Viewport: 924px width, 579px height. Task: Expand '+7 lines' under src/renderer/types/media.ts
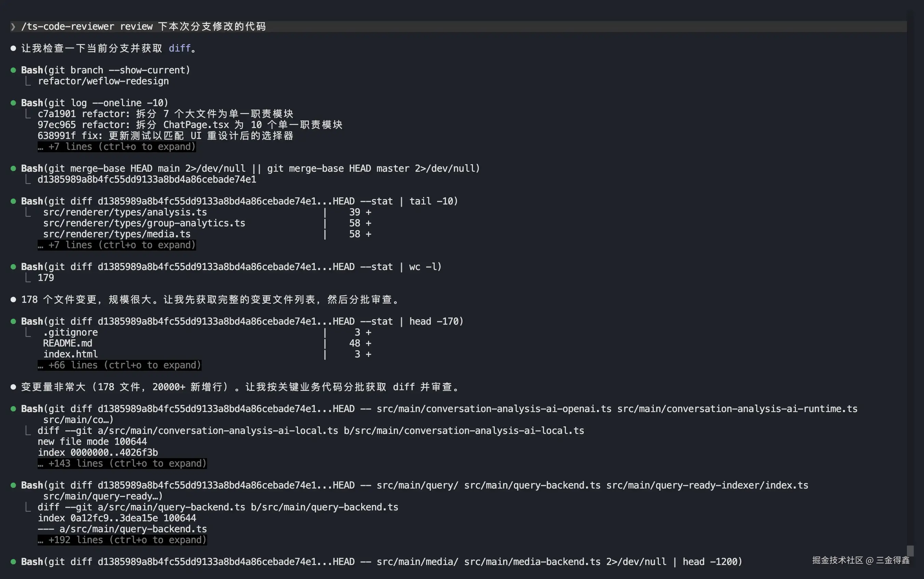point(117,245)
